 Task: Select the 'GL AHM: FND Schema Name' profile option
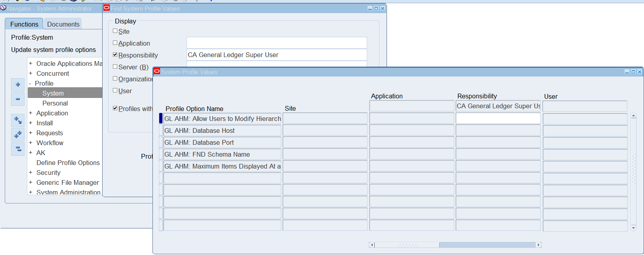(x=223, y=154)
